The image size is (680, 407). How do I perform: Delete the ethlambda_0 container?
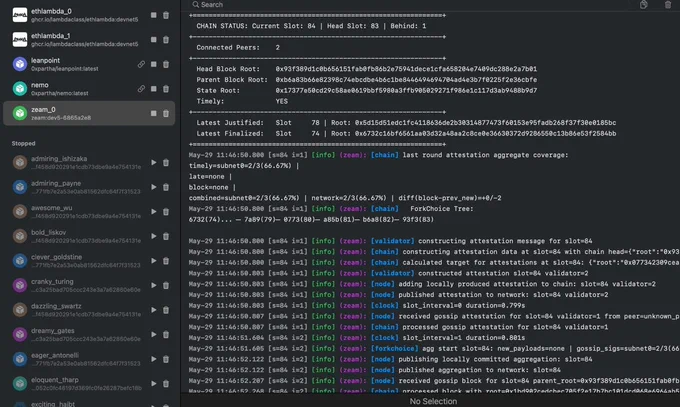166,15
